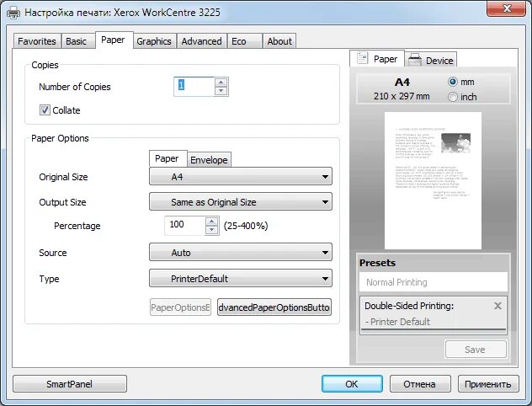Viewport: 532px width, 406px height.
Task: Open the Output Size dropdown
Action: pyautogui.click(x=241, y=202)
